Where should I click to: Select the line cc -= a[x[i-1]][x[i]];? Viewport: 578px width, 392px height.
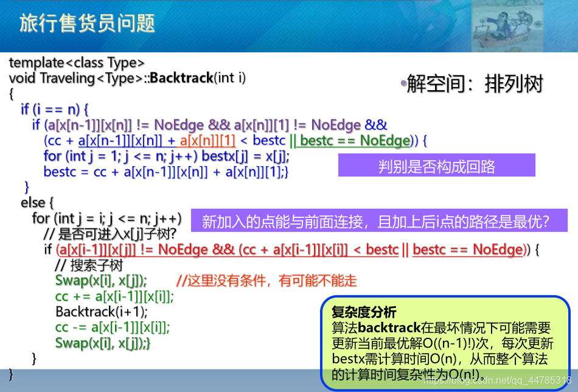pos(113,327)
